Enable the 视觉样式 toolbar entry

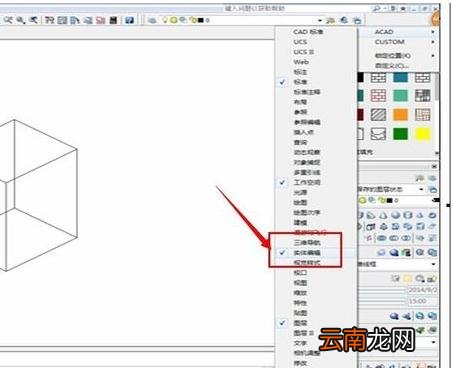click(315, 263)
